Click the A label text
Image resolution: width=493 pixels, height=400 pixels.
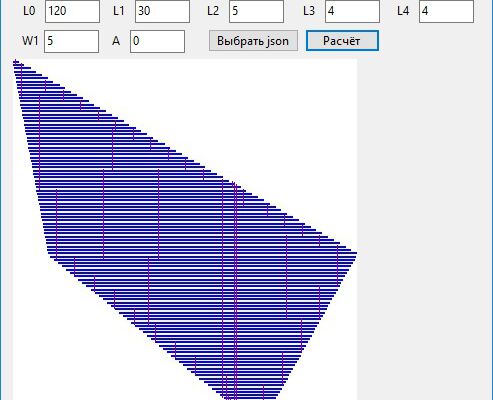[x=116, y=41]
